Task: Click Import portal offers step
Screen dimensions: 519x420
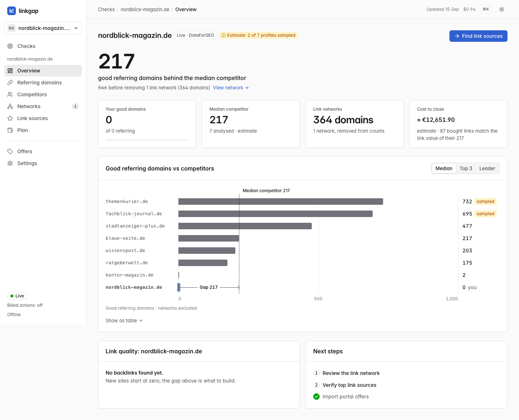Action: click(345, 397)
